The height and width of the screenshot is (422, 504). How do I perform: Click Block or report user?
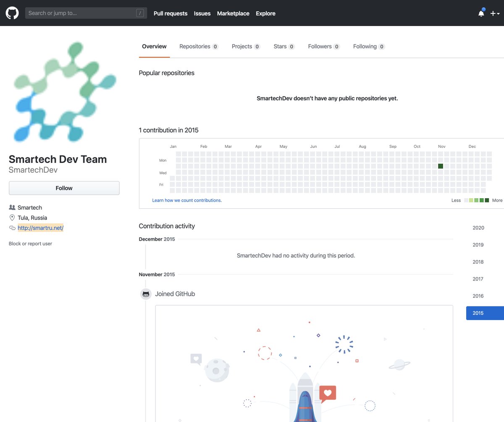tap(30, 244)
